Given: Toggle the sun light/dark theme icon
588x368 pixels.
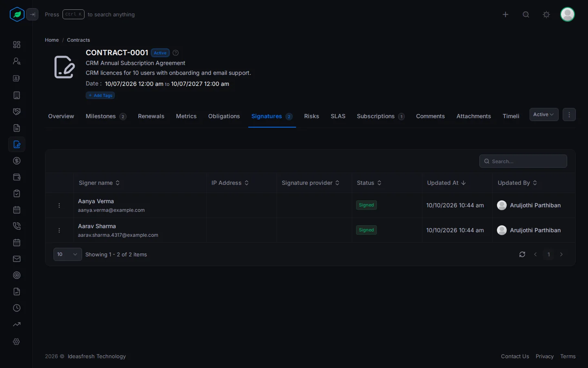Looking at the screenshot, I should click(x=546, y=14).
